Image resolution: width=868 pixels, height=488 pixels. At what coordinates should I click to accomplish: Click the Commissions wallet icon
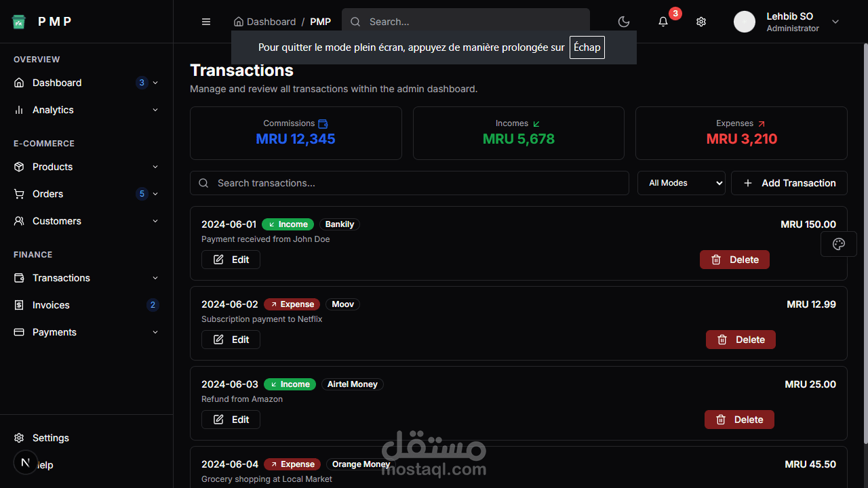(323, 123)
